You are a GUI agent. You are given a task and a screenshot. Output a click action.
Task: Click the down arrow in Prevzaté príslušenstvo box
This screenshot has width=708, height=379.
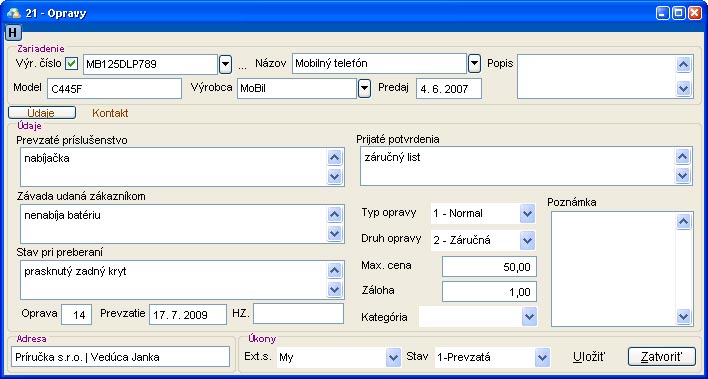335,176
